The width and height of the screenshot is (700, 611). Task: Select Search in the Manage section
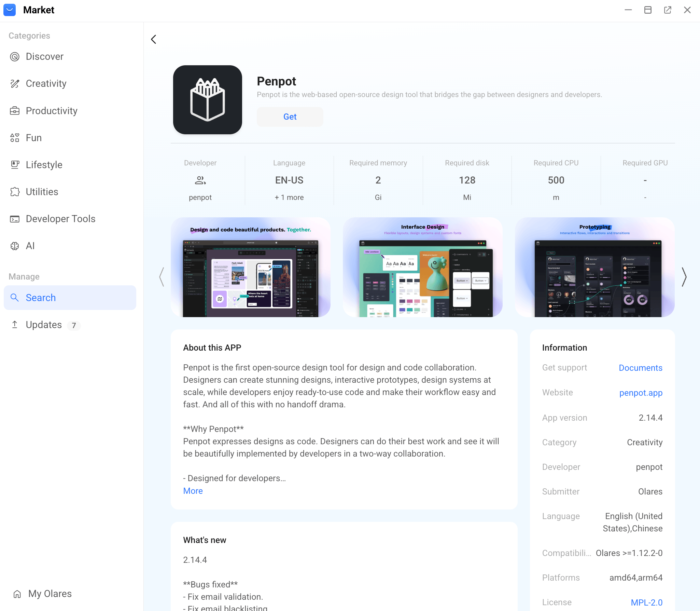coord(70,298)
